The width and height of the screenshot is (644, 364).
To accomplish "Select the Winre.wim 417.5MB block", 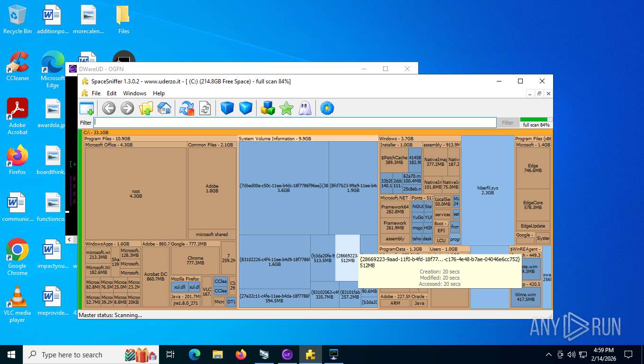I will point(526,297).
